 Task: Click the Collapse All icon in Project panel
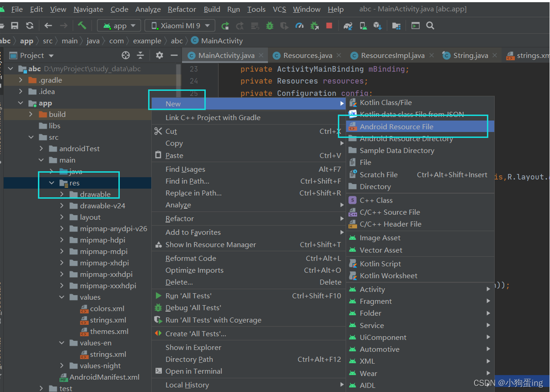tap(140, 55)
